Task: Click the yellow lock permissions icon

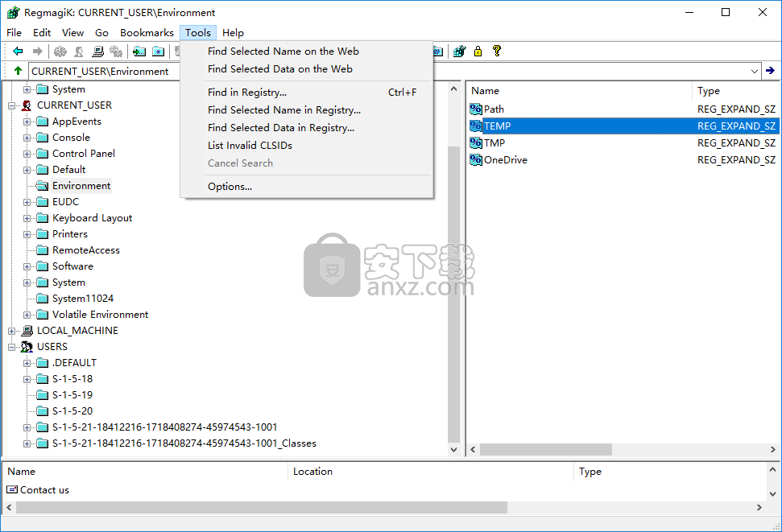Action: (x=478, y=52)
